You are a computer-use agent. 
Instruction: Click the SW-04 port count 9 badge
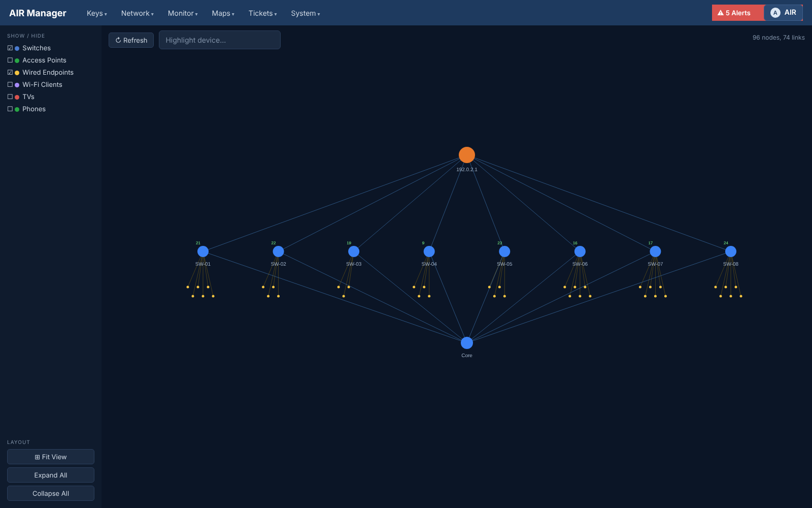click(423, 243)
